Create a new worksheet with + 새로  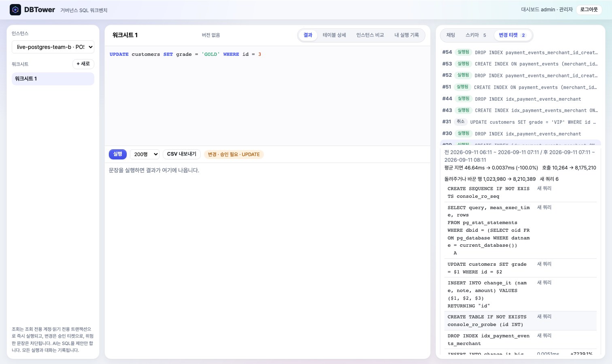[83, 64]
